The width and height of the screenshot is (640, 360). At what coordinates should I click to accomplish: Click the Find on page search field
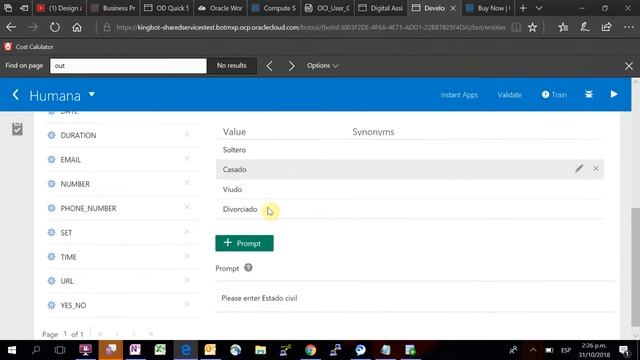point(128,66)
